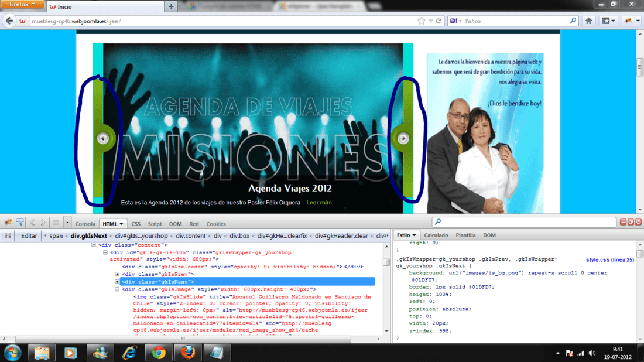This screenshot has width=644, height=362.
Task: Select div#gkHeader.clear in the breadcrumb
Action: (x=341, y=236)
